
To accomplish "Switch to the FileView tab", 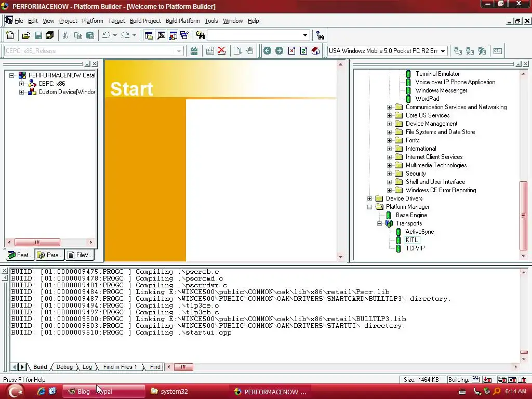I will [x=79, y=255].
